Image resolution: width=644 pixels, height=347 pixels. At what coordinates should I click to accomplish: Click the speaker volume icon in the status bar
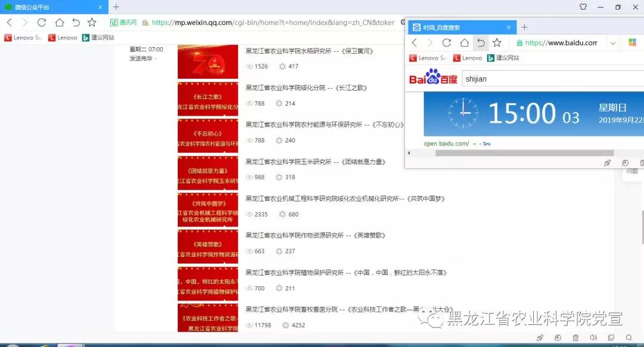point(594,337)
